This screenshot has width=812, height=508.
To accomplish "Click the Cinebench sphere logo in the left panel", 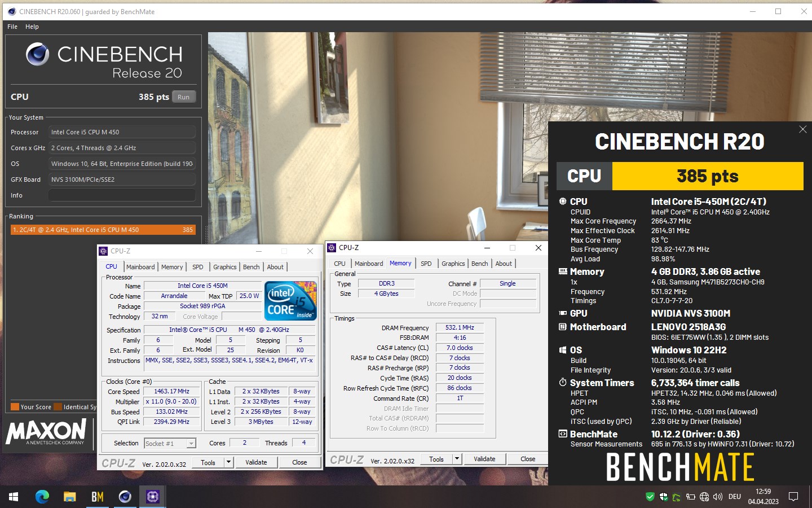I will (38, 54).
